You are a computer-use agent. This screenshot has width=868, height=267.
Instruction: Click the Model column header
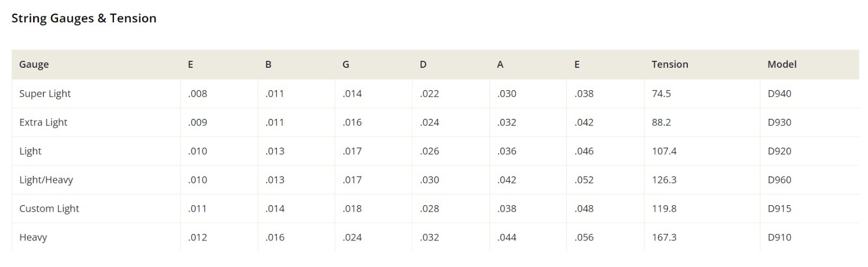click(782, 64)
